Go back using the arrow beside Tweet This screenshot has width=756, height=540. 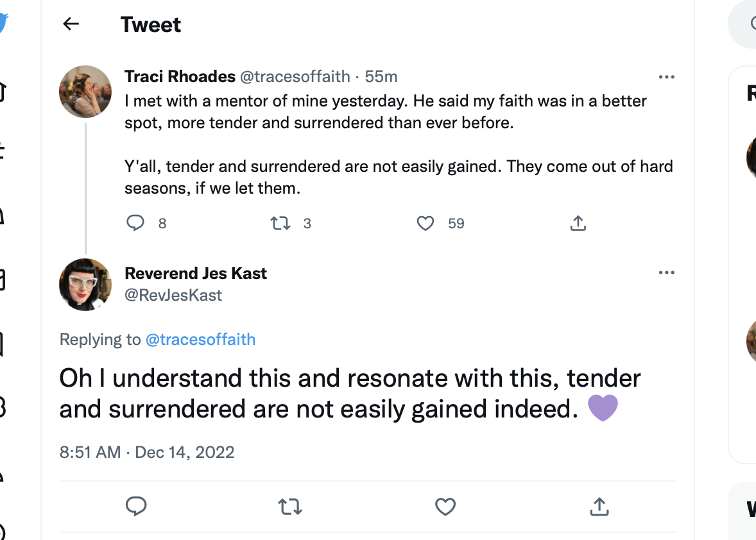coord(71,24)
